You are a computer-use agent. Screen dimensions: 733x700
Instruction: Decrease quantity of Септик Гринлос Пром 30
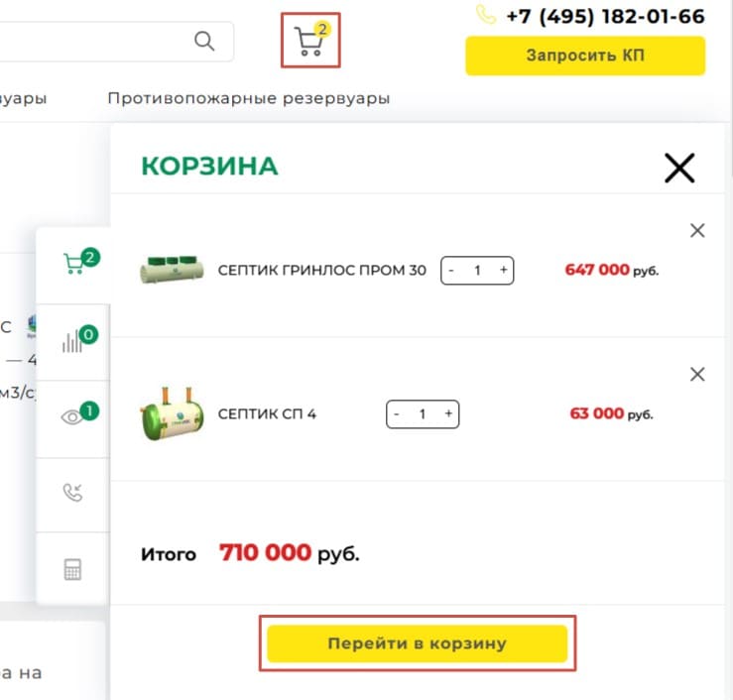point(451,270)
